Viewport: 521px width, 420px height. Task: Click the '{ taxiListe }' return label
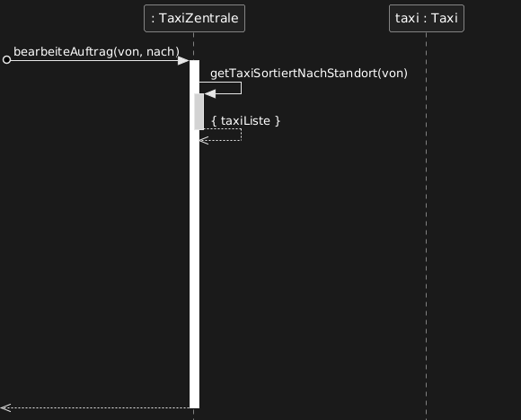pyautogui.click(x=245, y=121)
